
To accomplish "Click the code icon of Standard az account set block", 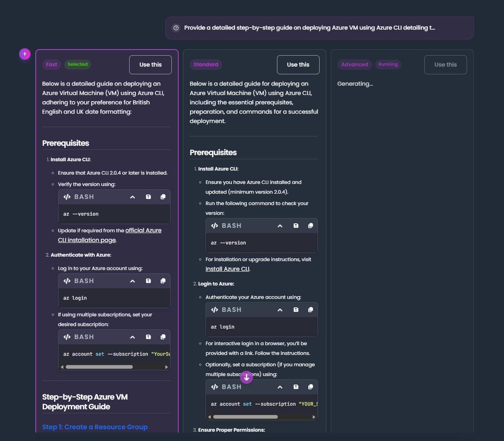I will coord(214,387).
